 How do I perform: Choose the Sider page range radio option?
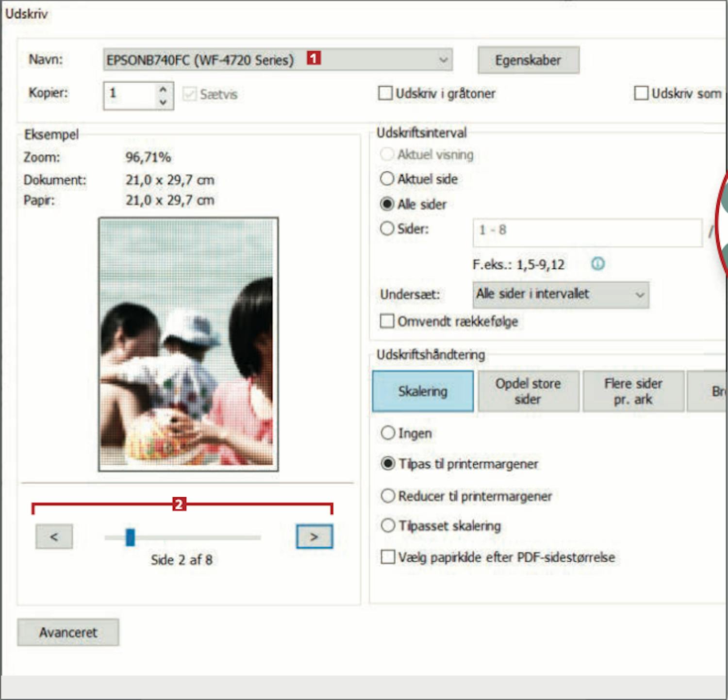click(387, 228)
